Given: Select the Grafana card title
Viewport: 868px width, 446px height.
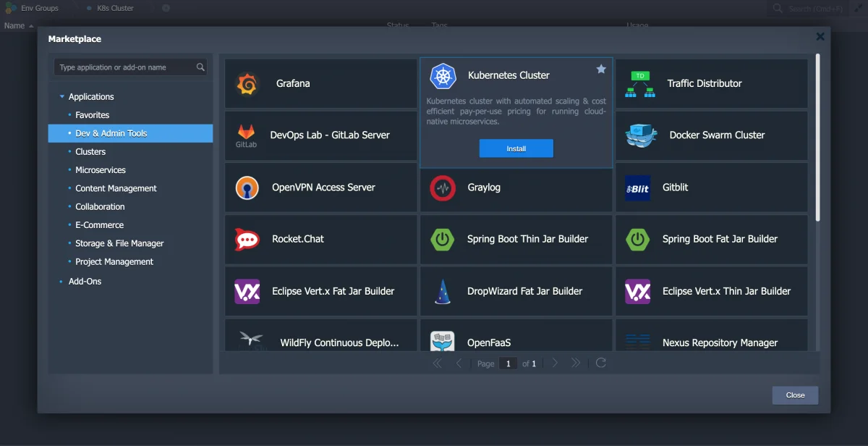Looking at the screenshot, I should coord(293,84).
